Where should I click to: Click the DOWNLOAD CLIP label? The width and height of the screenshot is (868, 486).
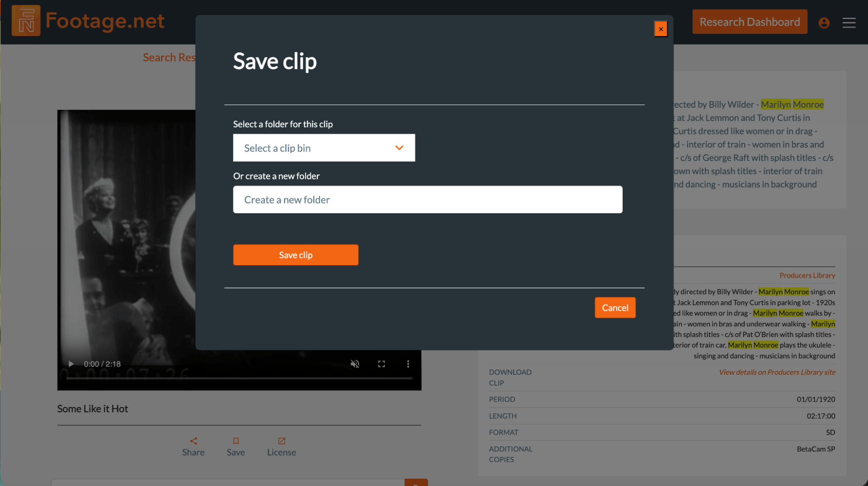coord(510,377)
